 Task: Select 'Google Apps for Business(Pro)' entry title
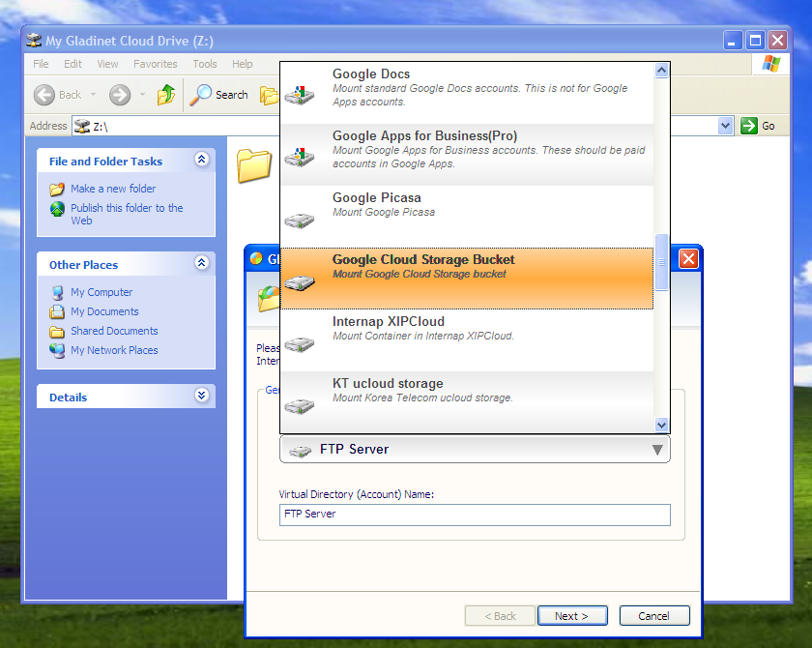[424, 135]
